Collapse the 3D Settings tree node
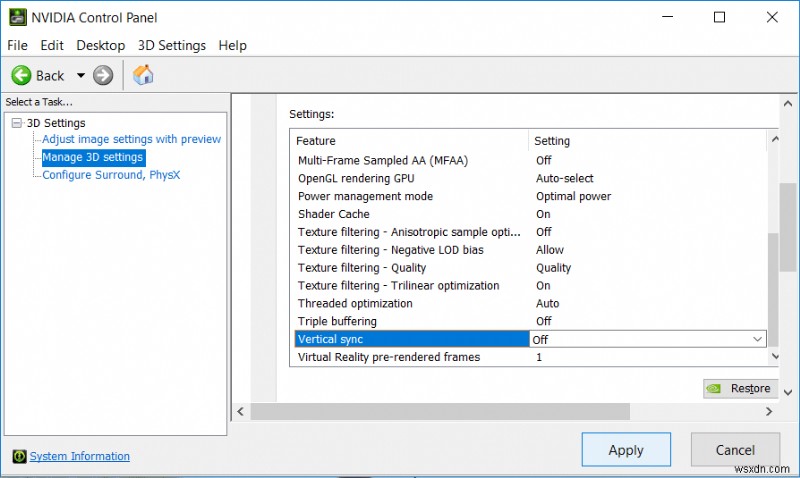Image resolution: width=800 pixels, height=478 pixels. click(16, 123)
